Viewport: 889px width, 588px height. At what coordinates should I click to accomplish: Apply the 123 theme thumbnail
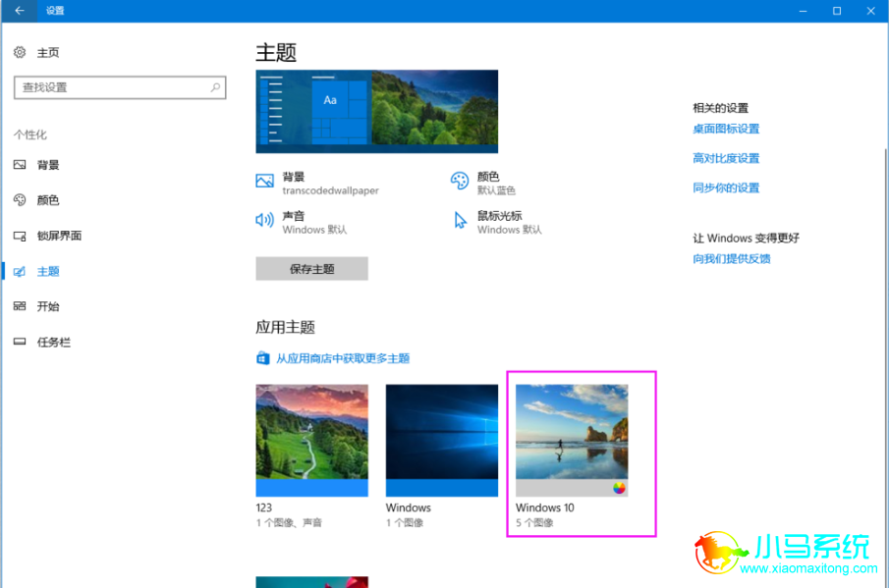click(311, 440)
